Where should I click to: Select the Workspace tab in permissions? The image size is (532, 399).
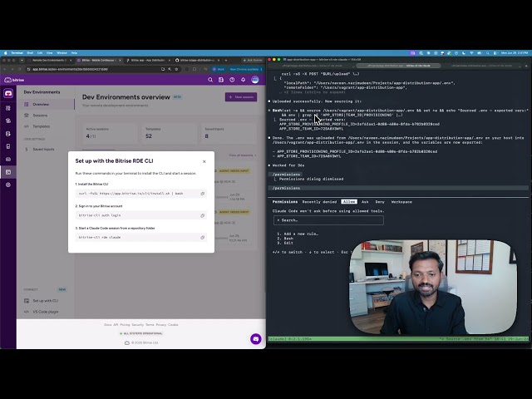pyautogui.click(x=401, y=202)
